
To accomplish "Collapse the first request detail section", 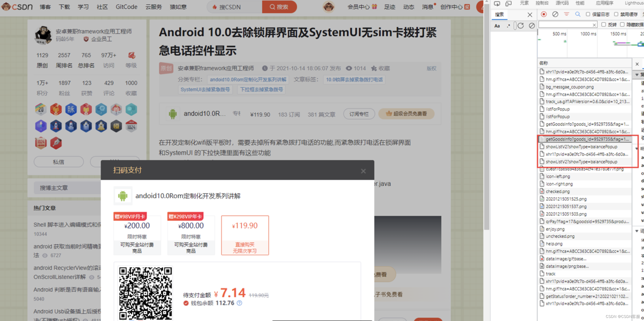I will pos(637,75).
